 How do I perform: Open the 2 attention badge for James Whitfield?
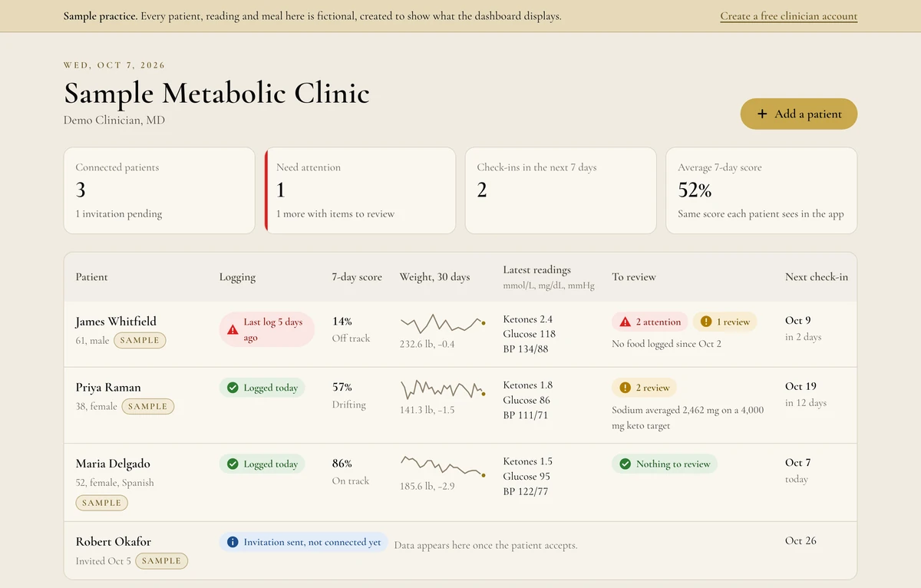tap(650, 322)
